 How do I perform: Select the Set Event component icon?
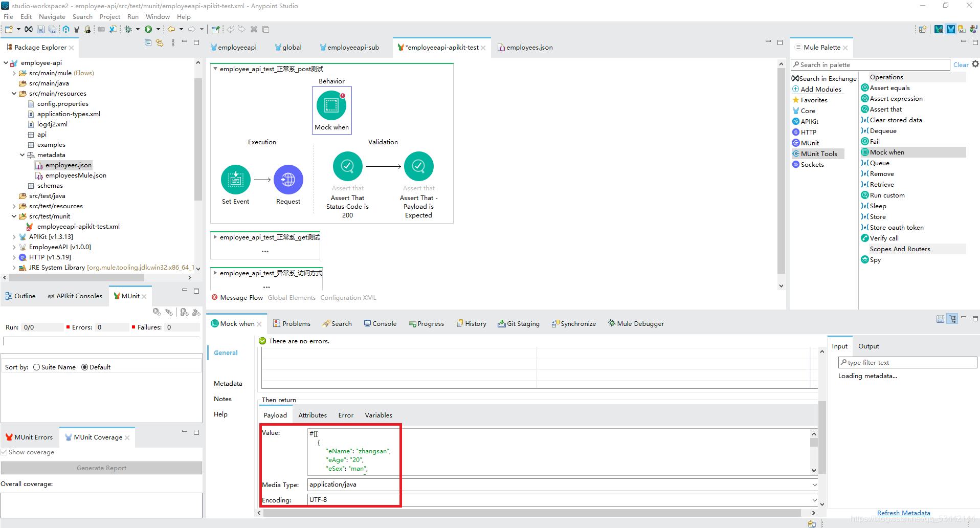point(236,180)
